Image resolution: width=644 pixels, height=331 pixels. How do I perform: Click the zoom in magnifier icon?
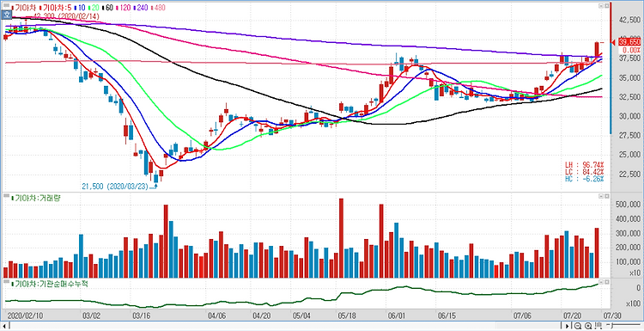[x=588, y=327]
